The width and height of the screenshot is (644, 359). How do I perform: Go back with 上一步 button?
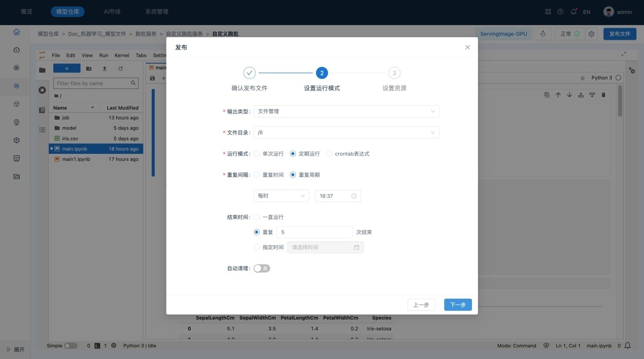(421, 305)
